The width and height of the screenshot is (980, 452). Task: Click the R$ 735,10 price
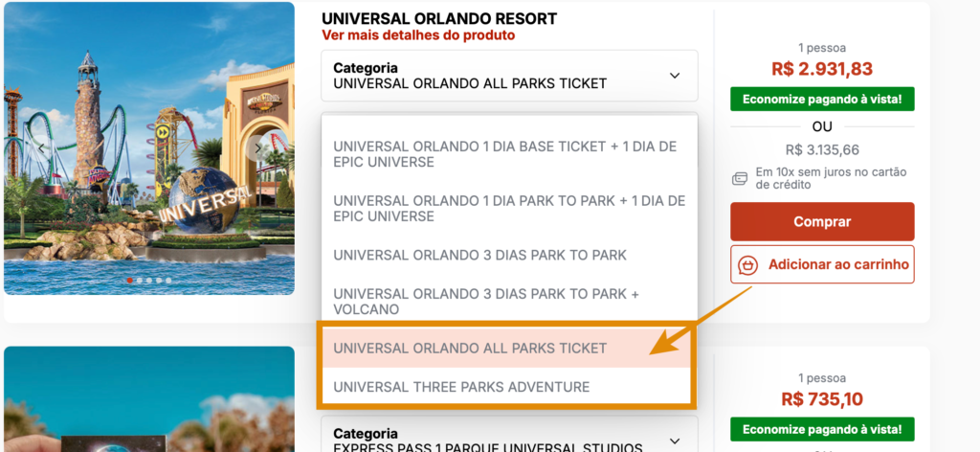[x=822, y=399]
